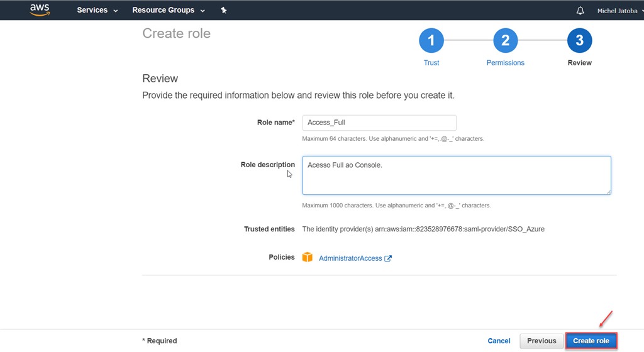Click the Create role button
This screenshot has height=352, width=644.
coord(591,341)
